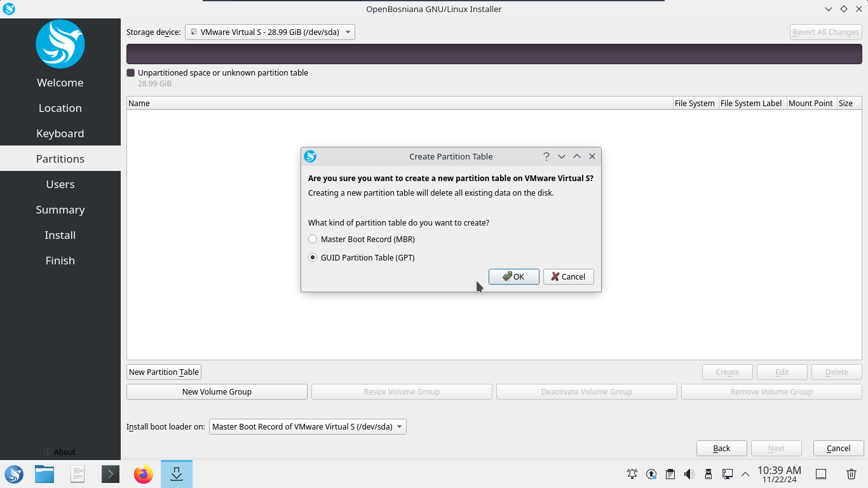Click the dialog title bar app icon
This screenshot has width=868, height=488.
click(310, 156)
